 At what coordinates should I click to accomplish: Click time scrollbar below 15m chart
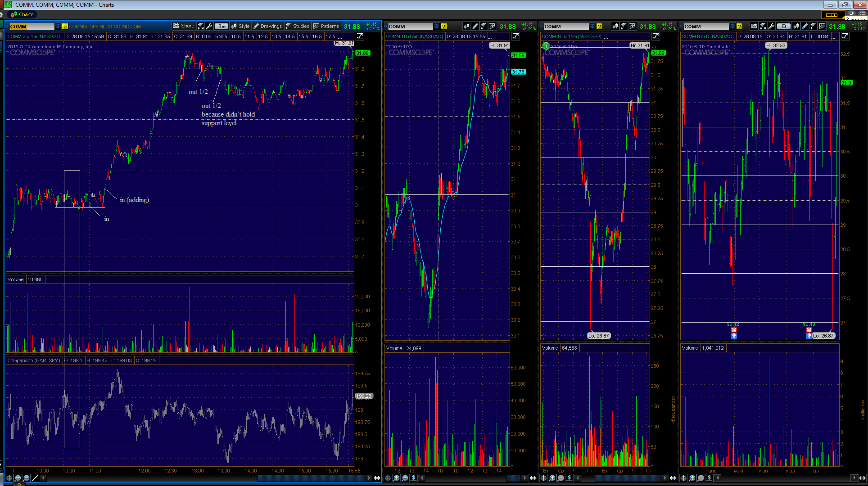[x=621, y=478]
